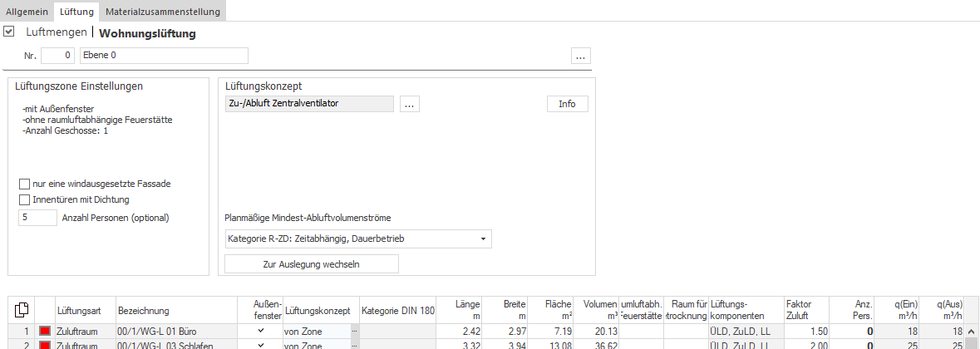The image size is (980, 349).
Task: Open the ellipsis button next to Ebene 0
Action: [x=581, y=56]
